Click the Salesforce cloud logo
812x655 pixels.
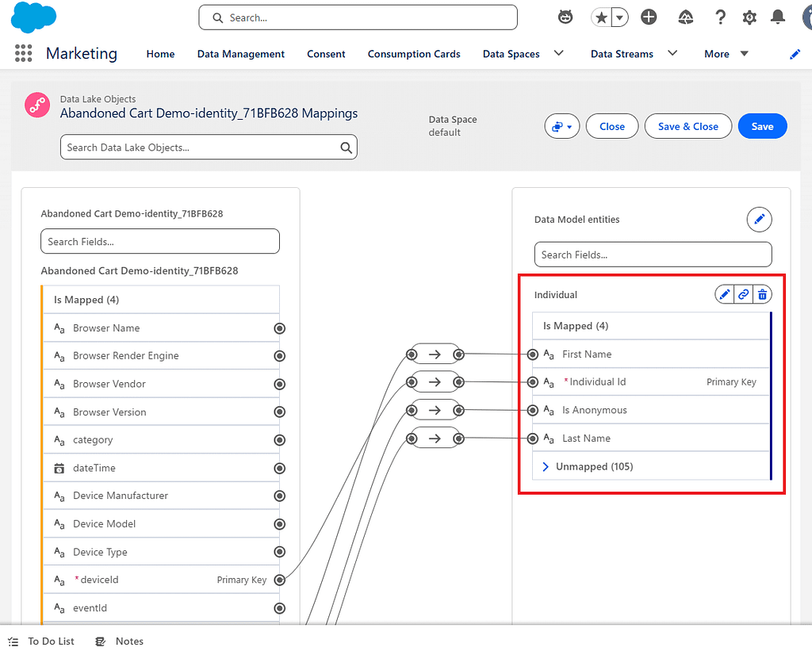coord(33,17)
